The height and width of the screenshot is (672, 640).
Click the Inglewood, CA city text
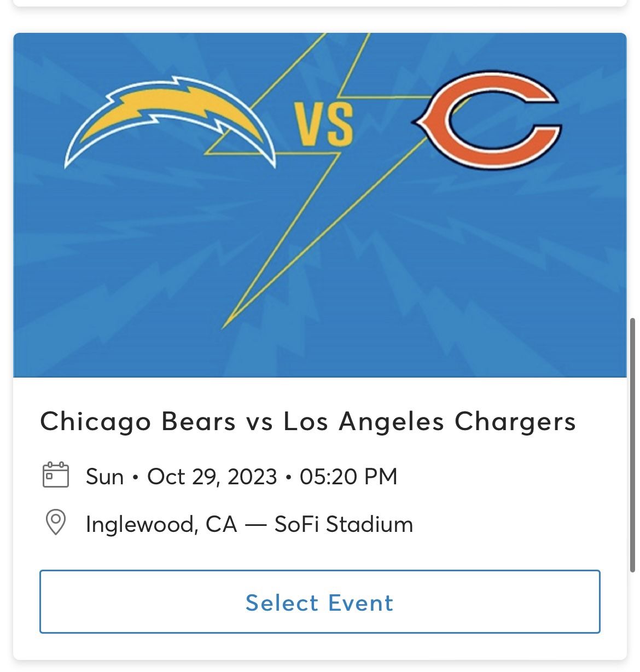[x=161, y=524]
